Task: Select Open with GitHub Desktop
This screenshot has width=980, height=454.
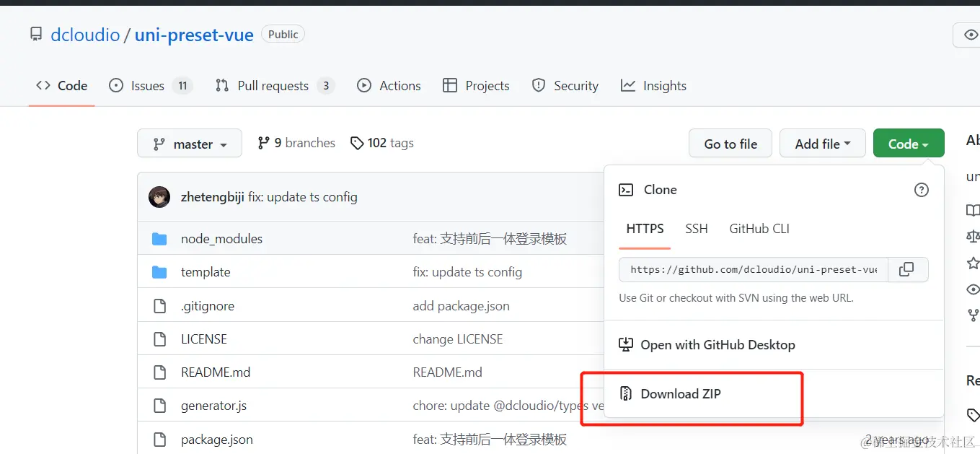Action: pyautogui.click(x=717, y=344)
